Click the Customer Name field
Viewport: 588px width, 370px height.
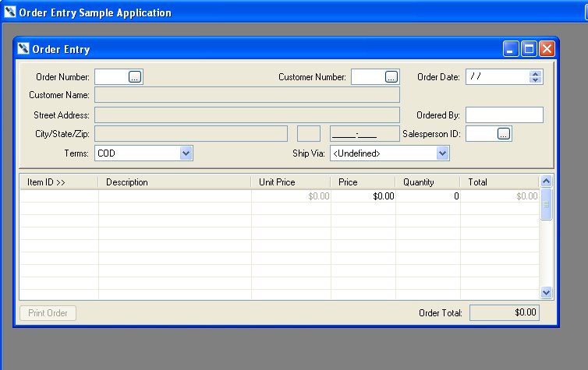[247, 95]
